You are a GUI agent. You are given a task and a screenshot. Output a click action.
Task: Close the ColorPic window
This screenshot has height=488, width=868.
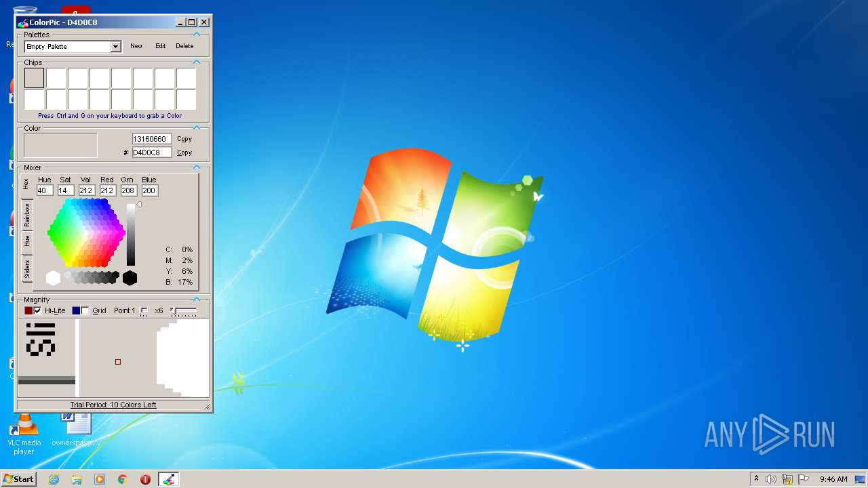tap(204, 22)
